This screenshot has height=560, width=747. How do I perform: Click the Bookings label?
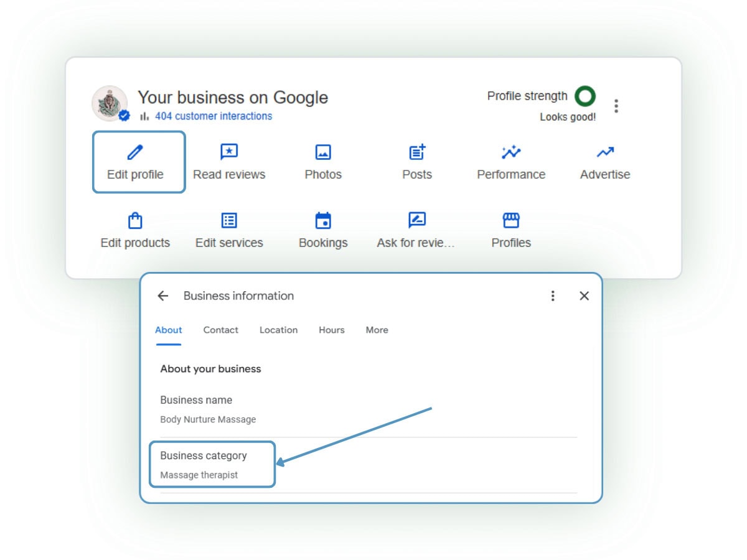(x=323, y=243)
